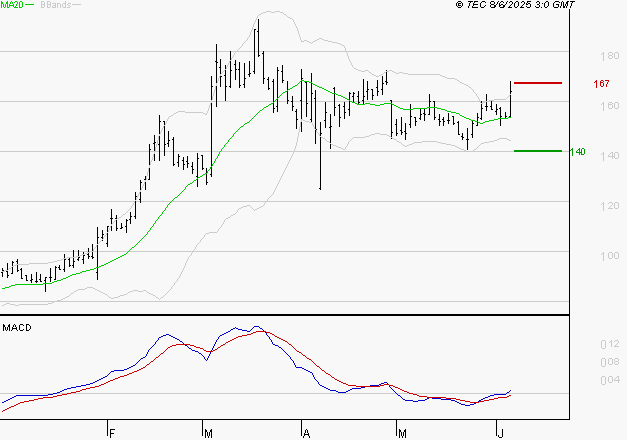Click the 004 MACD axis label
Viewport: 627px width, 440px height.
point(610,380)
